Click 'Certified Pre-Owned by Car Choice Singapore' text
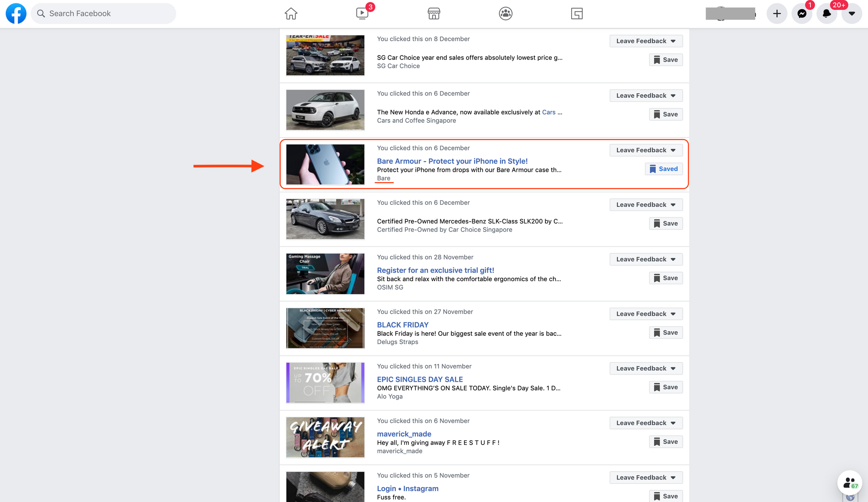868x502 pixels. coord(444,230)
